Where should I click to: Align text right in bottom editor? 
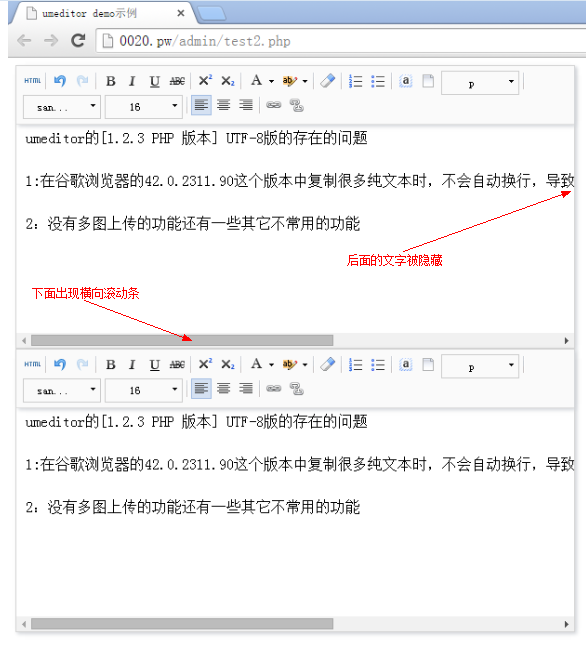[246, 388]
